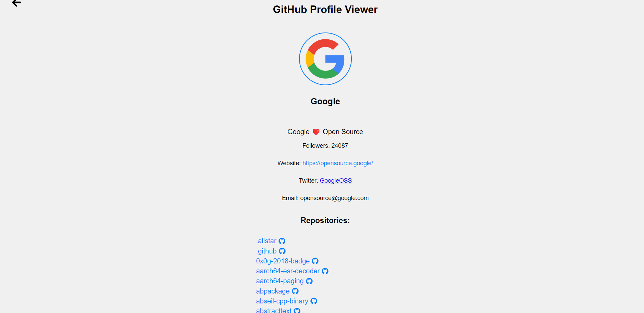Viewport: 644px width, 313px height.
Task: Open the GoogleOSS Twitter link
Action: (x=336, y=181)
